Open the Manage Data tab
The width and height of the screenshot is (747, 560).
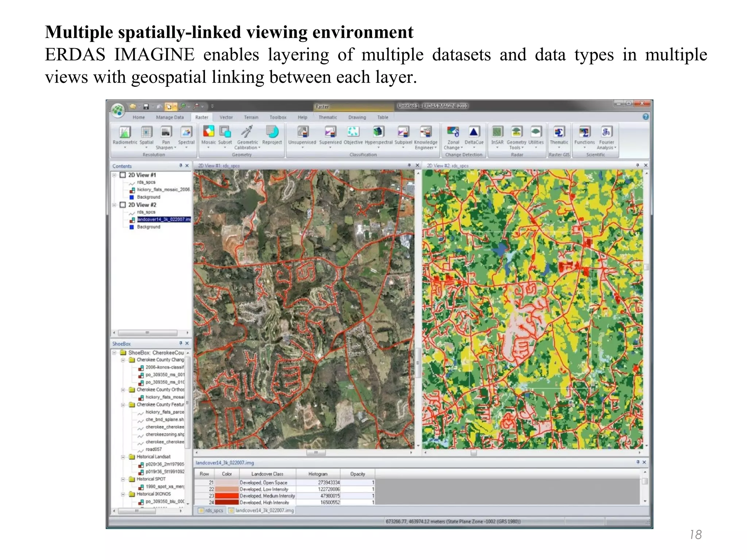(x=170, y=117)
